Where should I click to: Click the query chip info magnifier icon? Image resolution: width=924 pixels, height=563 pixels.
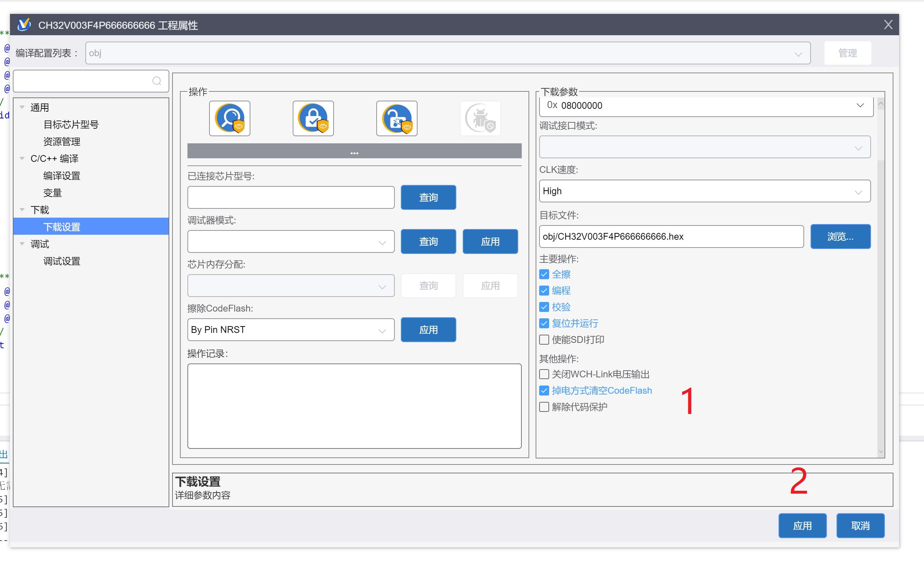[x=229, y=118]
